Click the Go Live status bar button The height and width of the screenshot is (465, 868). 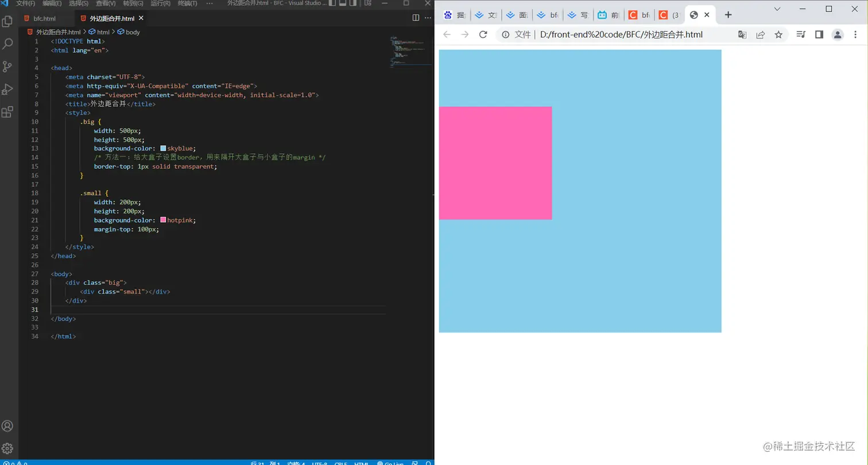pyautogui.click(x=391, y=463)
